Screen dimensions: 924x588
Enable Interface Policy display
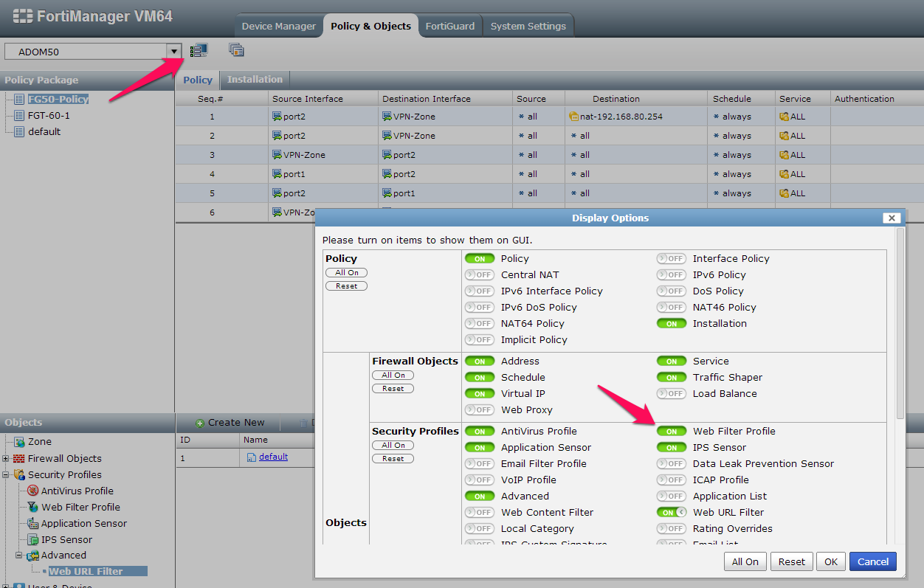(672, 259)
